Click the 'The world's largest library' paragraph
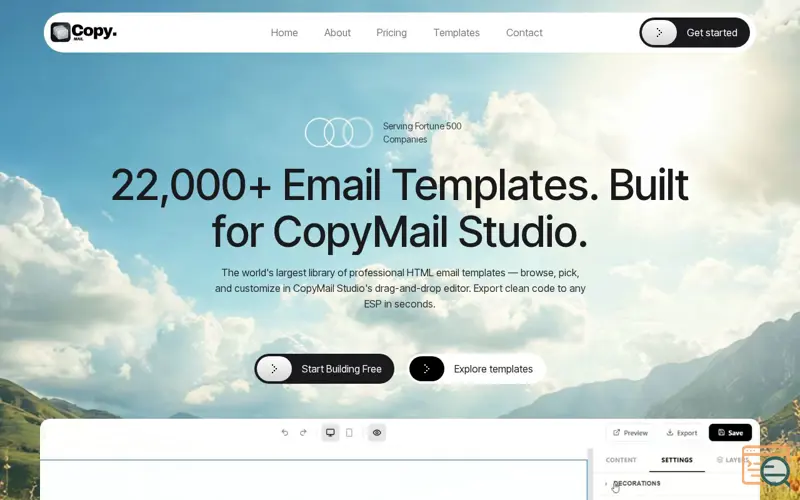The height and width of the screenshot is (500, 800). click(x=400, y=288)
